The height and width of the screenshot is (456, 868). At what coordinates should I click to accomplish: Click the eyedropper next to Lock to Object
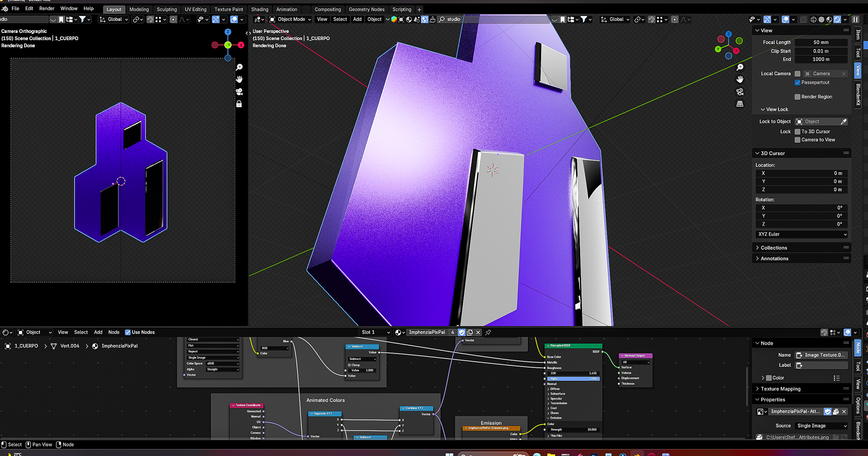pyautogui.click(x=844, y=122)
